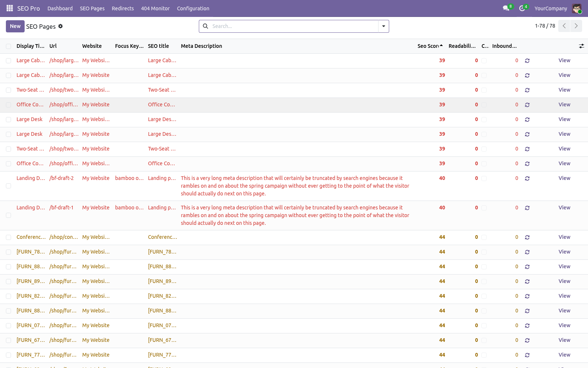Tick the checkbox for [FURN_78… row
The width and height of the screenshot is (588, 368).
point(8,252)
